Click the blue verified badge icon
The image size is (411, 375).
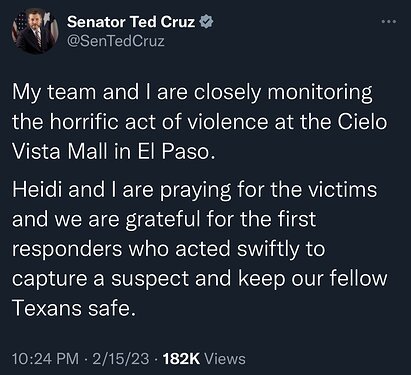click(x=206, y=22)
